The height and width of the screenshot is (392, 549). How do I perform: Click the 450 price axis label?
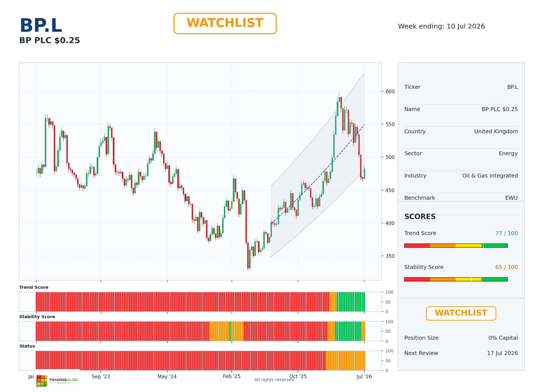coord(390,190)
